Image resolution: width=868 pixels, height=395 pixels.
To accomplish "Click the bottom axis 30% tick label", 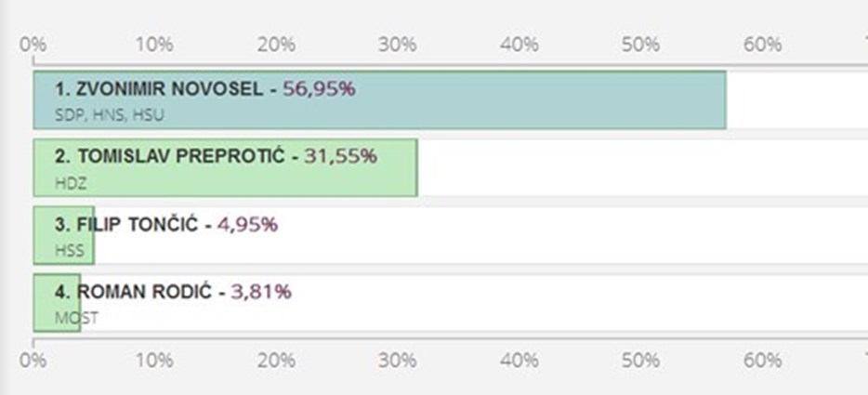I will tap(398, 361).
